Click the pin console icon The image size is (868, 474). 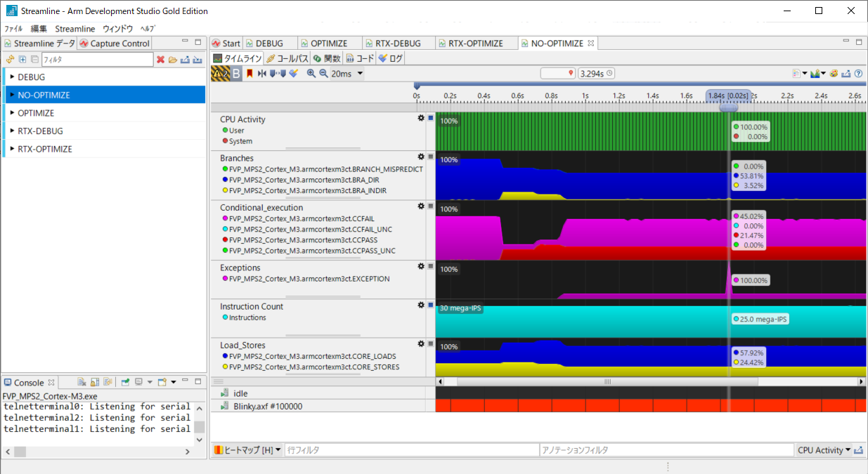pos(125,382)
